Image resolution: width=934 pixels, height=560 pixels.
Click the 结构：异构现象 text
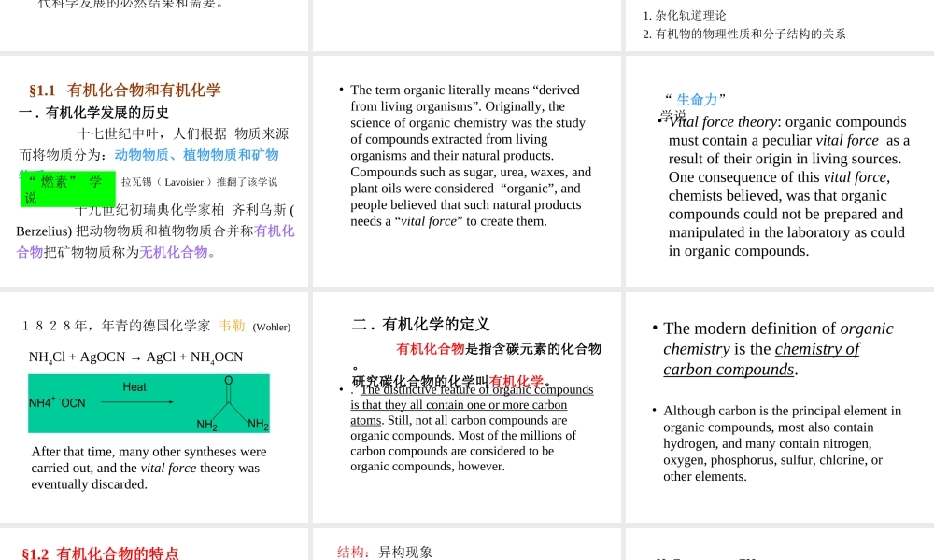[x=385, y=552]
